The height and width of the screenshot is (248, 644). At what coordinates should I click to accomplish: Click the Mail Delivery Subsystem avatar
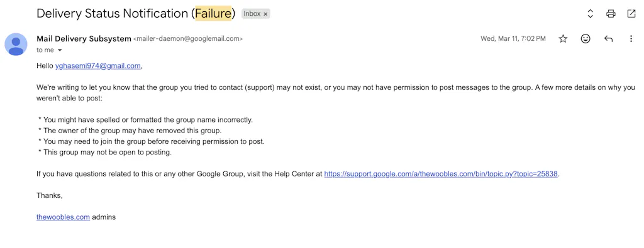click(x=16, y=45)
